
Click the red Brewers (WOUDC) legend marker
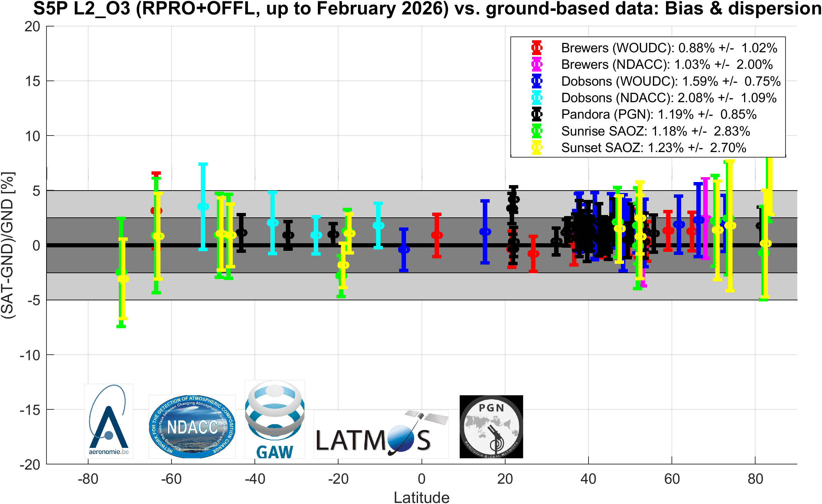coord(537,48)
